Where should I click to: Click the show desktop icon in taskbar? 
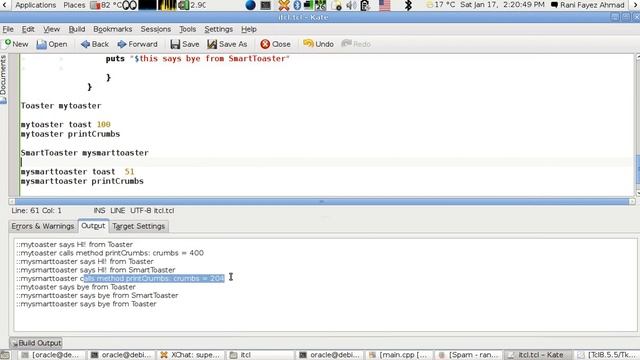[x=4, y=355]
